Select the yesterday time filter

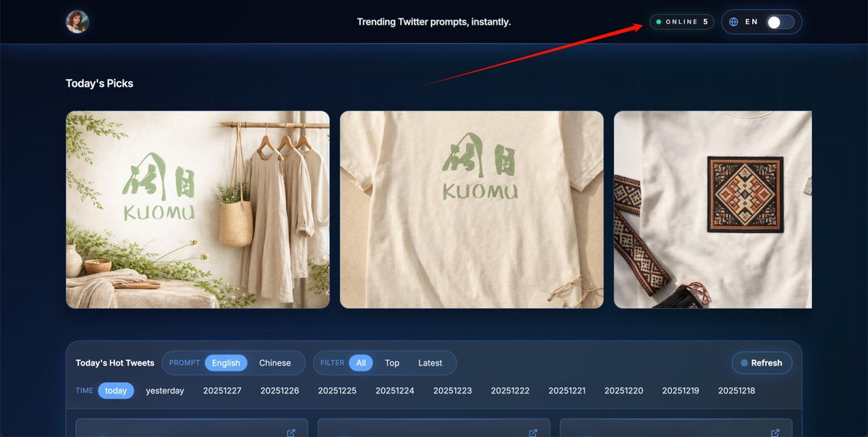(165, 391)
